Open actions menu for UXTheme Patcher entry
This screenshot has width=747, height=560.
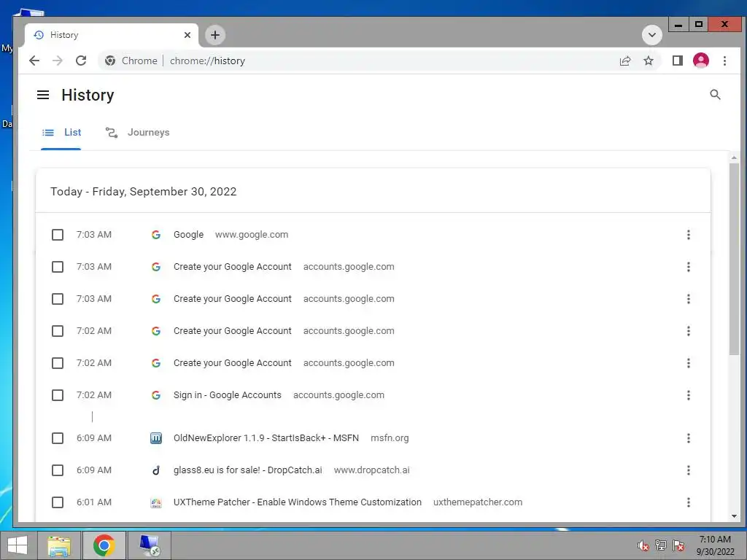[x=688, y=502]
